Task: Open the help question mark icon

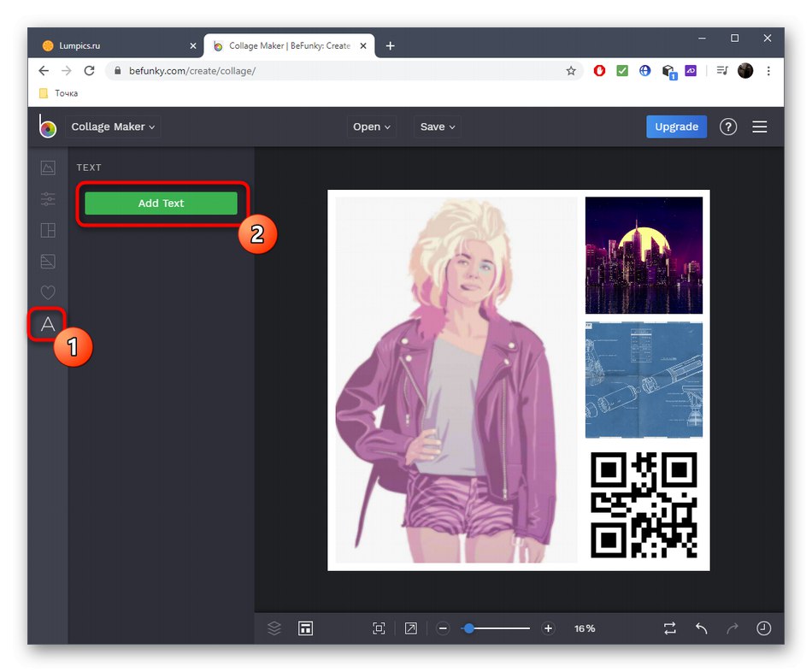Action: [x=728, y=127]
